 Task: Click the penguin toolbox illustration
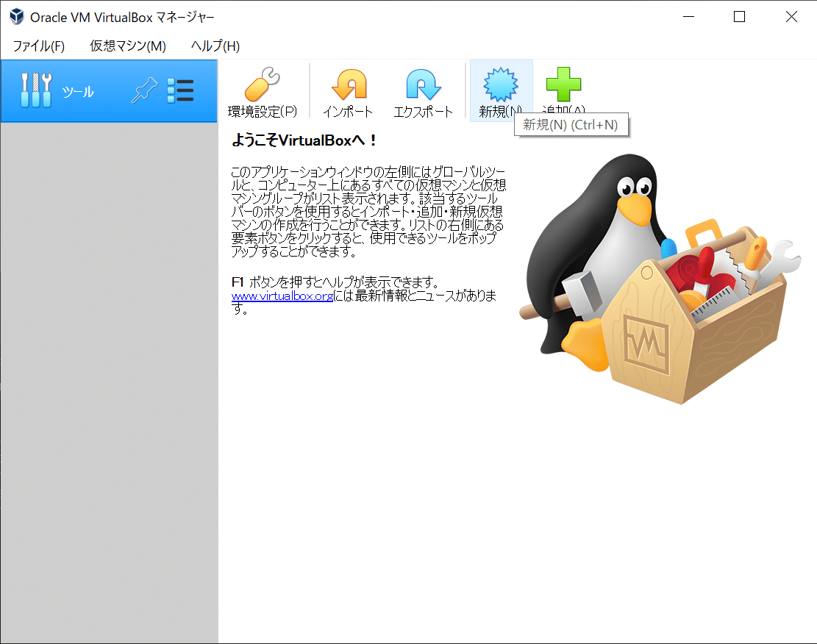tap(660, 279)
